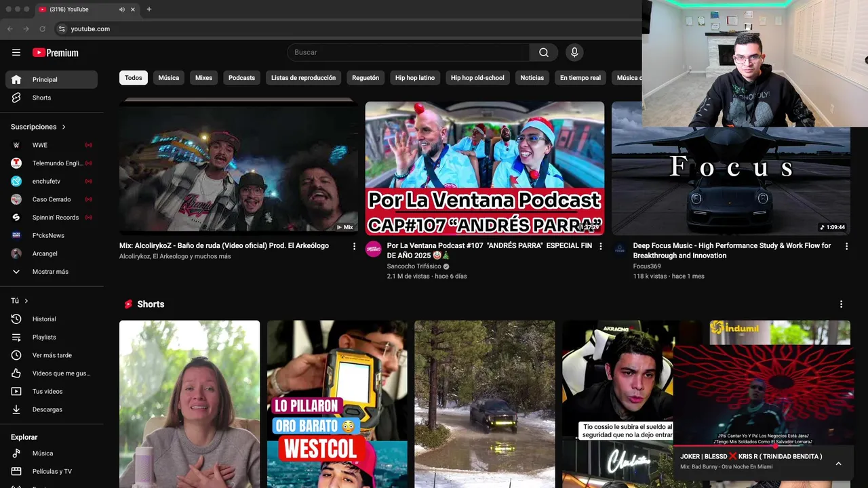The width and height of the screenshot is (868, 488).
Task: Open Playlists in the sidebar
Action: tap(52, 337)
